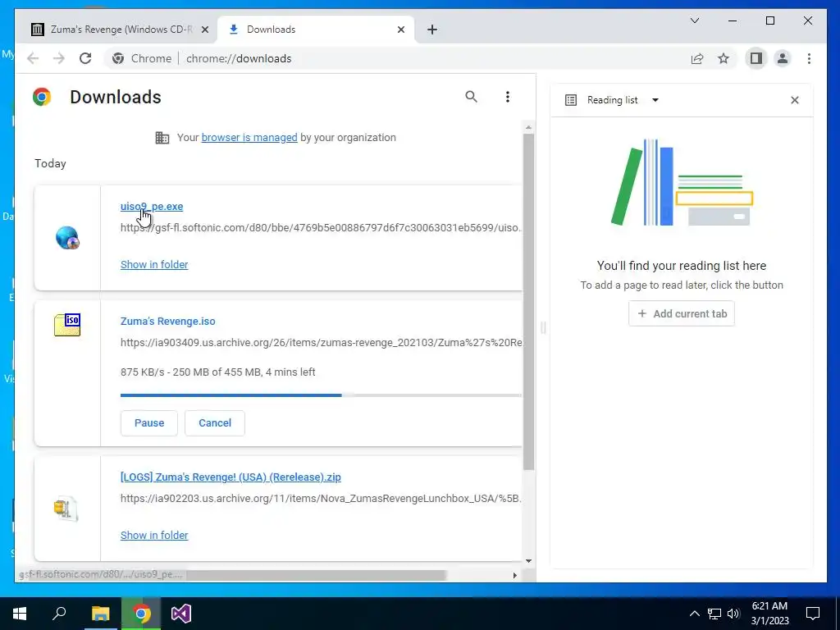This screenshot has height=630, width=840.
Task: Click the 875 KB/s download status text
Action: pos(217,372)
